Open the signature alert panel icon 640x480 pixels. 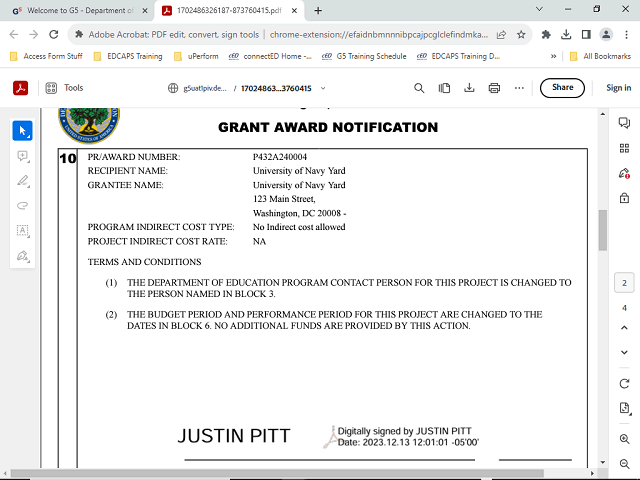pos(624,173)
